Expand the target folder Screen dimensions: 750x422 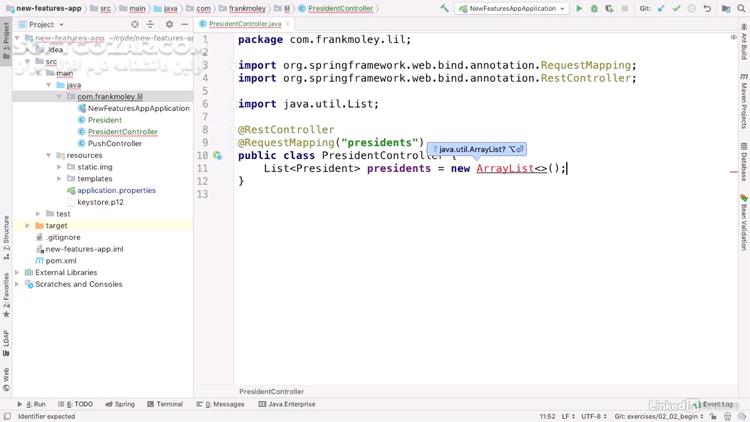27,226
